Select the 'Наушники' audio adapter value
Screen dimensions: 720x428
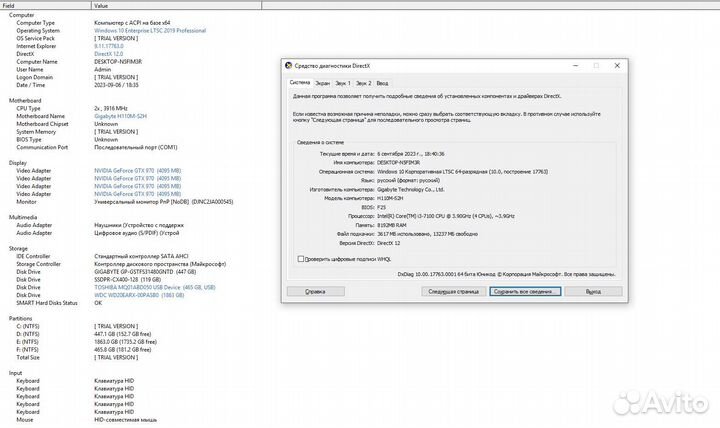pos(139,225)
